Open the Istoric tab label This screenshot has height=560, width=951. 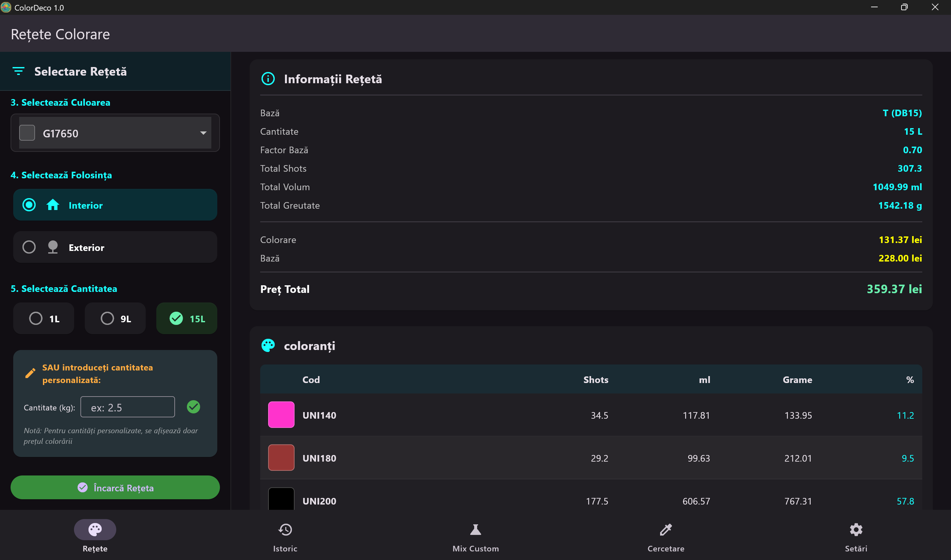click(285, 548)
